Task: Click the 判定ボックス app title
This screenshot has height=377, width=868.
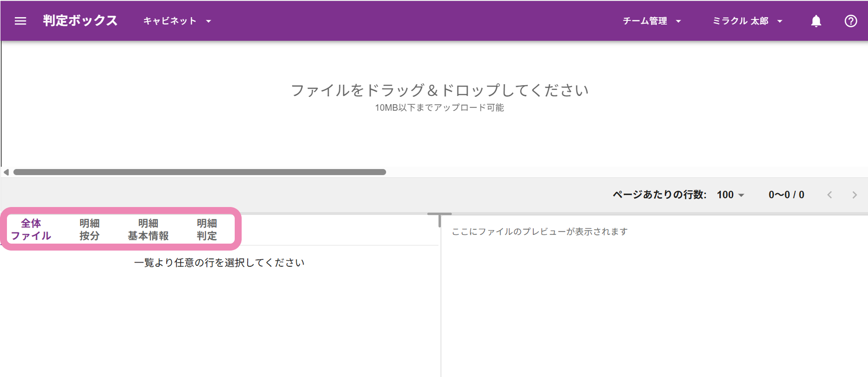Action: (x=80, y=21)
